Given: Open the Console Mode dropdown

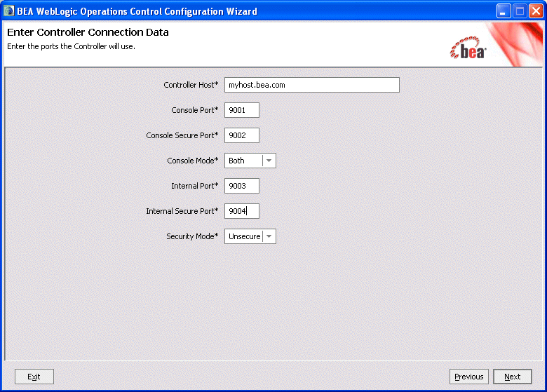Looking at the screenshot, I should [250, 161].
